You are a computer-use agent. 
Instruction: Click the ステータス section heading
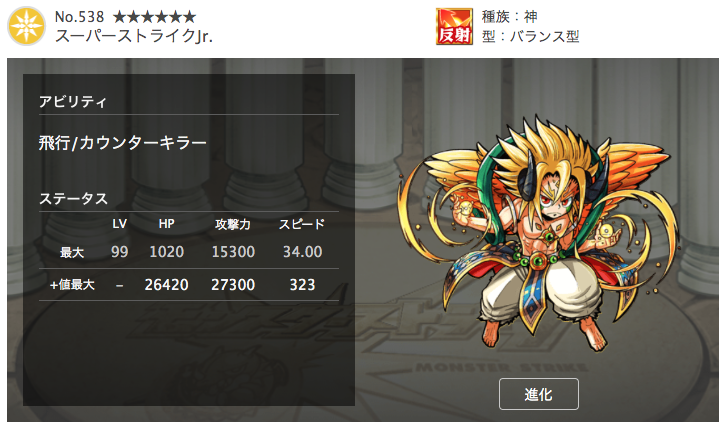pos(73,199)
